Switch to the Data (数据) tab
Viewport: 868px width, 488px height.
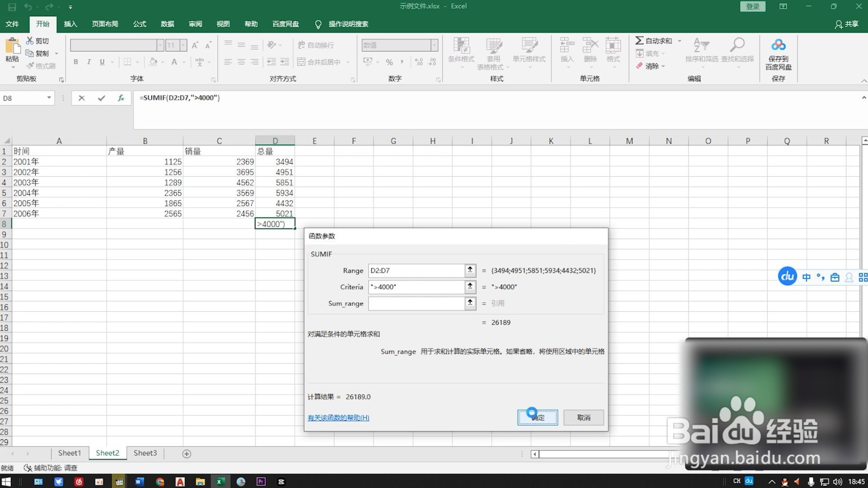pos(168,24)
